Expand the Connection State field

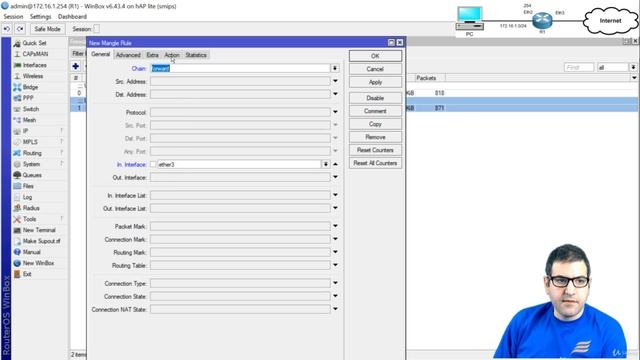coord(335,296)
